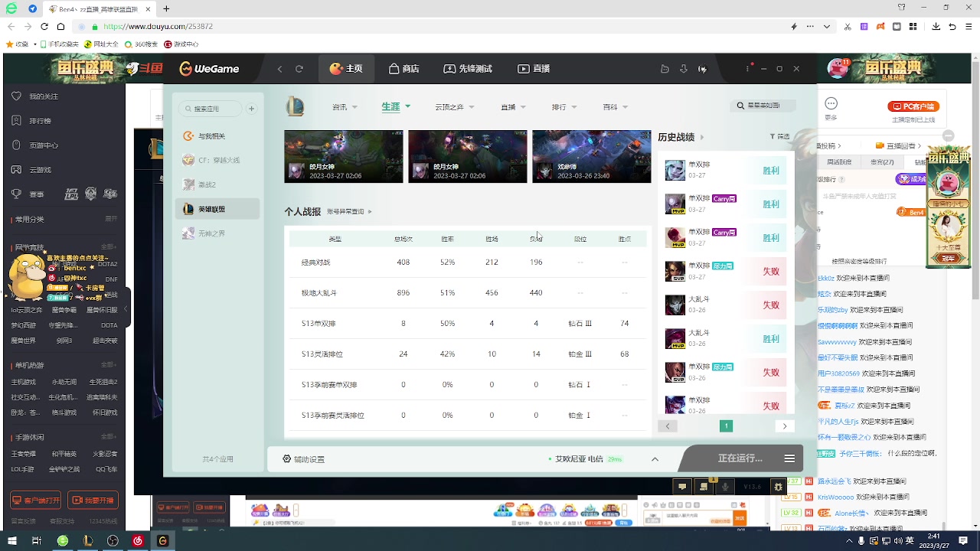Open the 直播 tab in WeGame header
The image size is (980, 551).
[534, 69]
